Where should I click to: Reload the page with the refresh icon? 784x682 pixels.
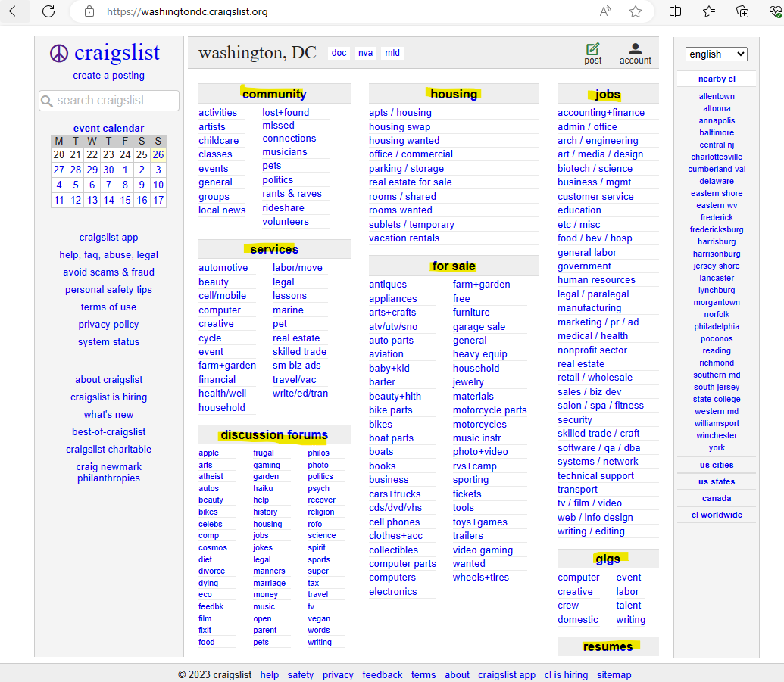pos(48,11)
